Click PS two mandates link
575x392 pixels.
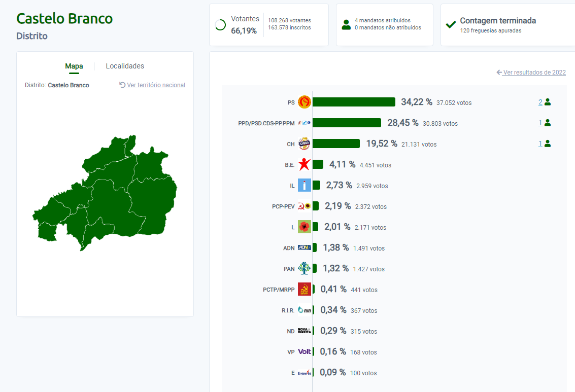tap(540, 102)
